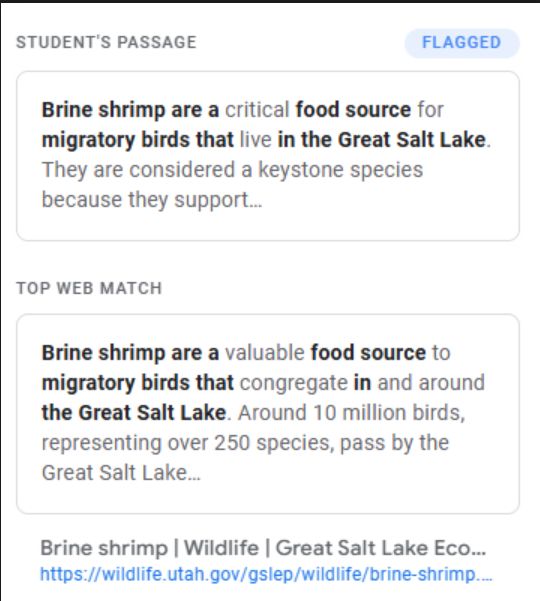
Task: Expand truncated 'Great Salt Lake…' web match ending
Action: (121, 473)
